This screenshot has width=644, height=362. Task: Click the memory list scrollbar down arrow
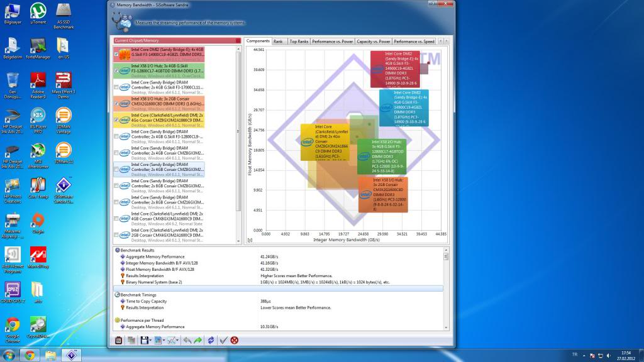pyautogui.click(x=238, y=241)
